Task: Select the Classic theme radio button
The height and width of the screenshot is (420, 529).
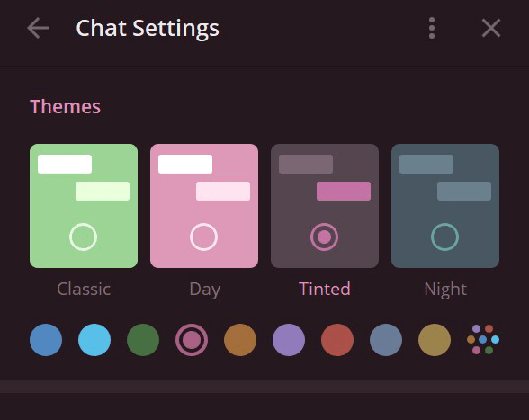Action: pos(84,237)
